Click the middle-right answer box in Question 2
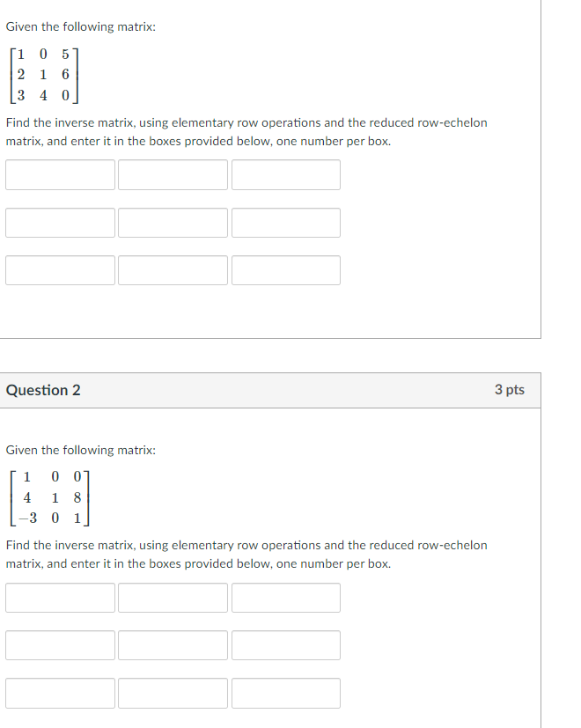Screen dimensions: 581x728 [285, 645]
